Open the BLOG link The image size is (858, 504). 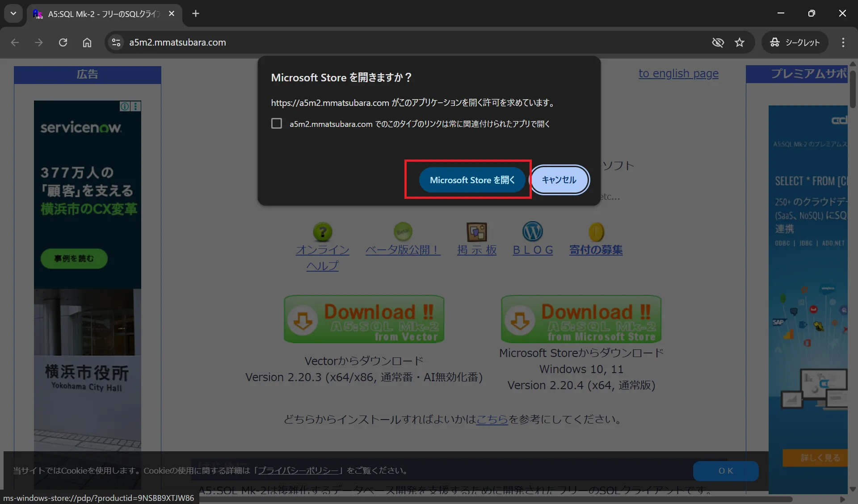coord(533,250)
